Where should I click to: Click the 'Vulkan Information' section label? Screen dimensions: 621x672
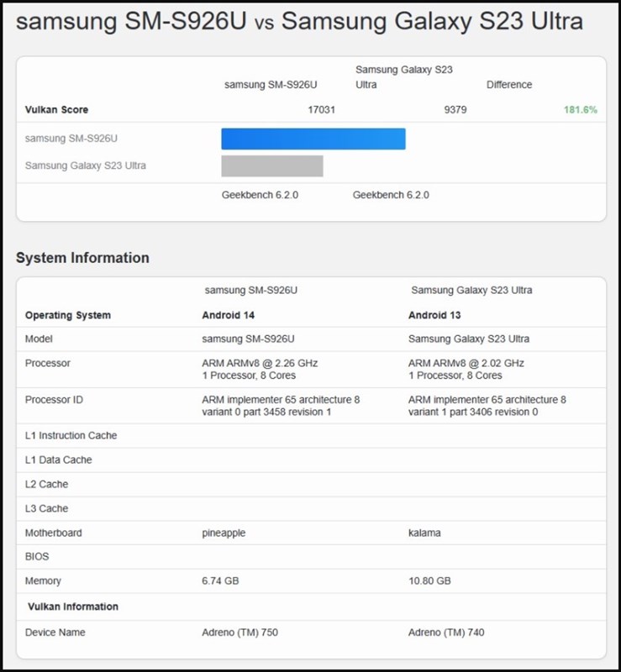(x=73, y=606)
